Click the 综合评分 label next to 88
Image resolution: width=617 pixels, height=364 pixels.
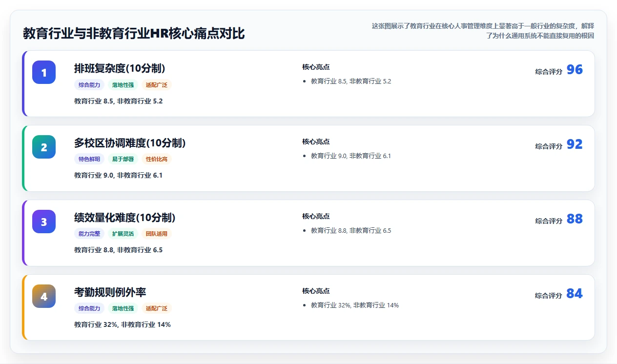tap(549, 221)
